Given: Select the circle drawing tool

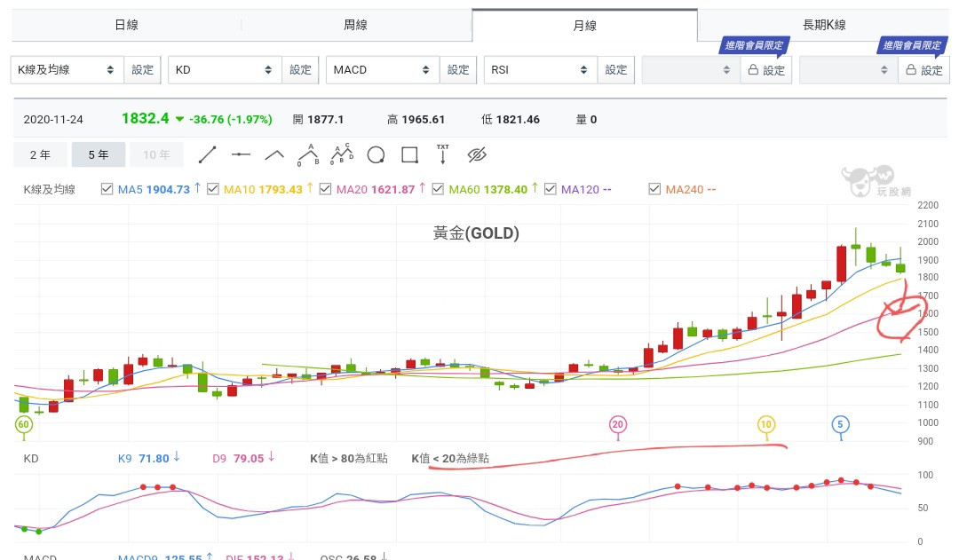Looking at the screenshot, I should tap(376, 154).
